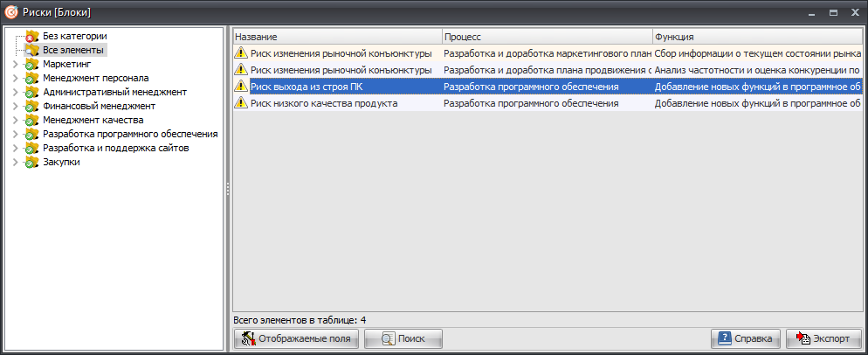The width and height of the screenshot is (868, 355).
Task: Click the Закупки folder icon
Action: tap(32, 163)
